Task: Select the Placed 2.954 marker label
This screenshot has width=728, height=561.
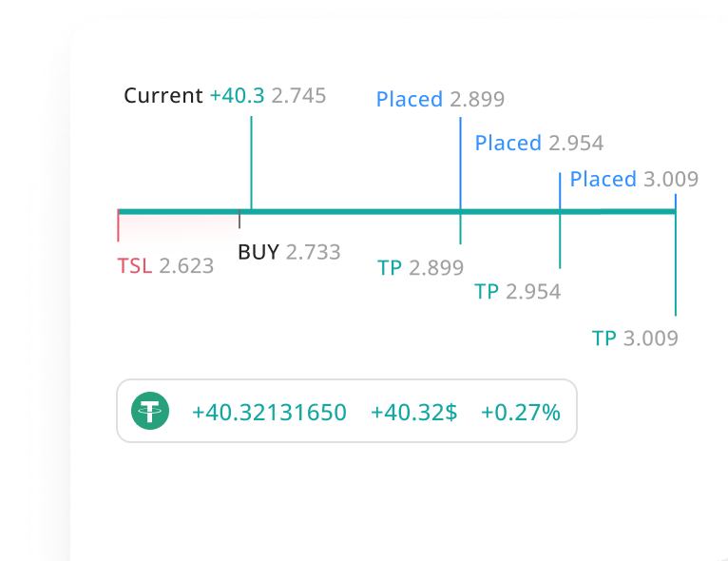Action: (539, 143)
